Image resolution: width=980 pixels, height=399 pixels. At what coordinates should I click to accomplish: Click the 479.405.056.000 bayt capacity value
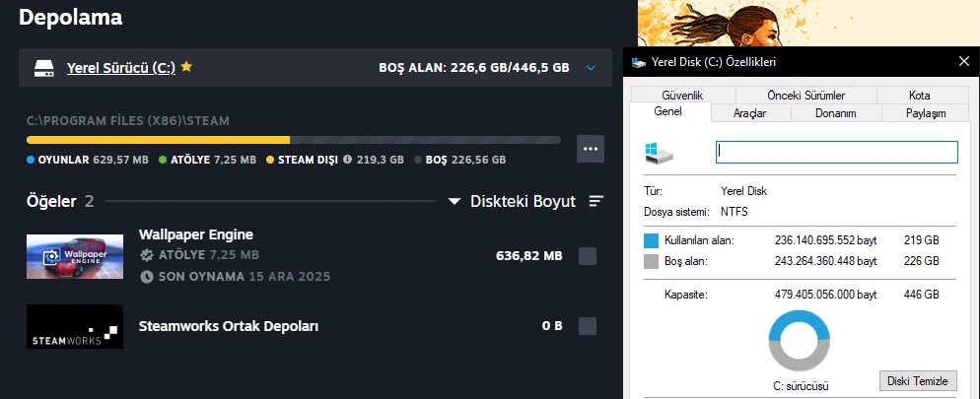[x=825, y=295]
